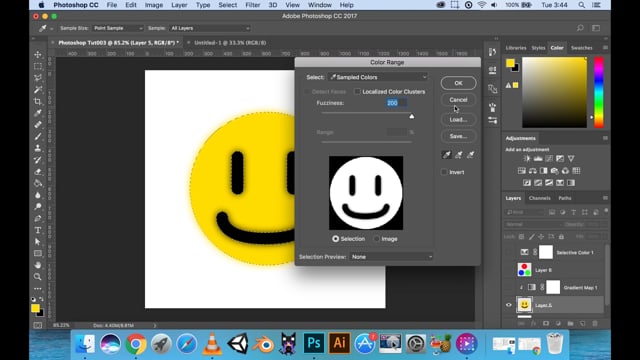Check the Invert checkbox in Color Range

pos(444,172)
